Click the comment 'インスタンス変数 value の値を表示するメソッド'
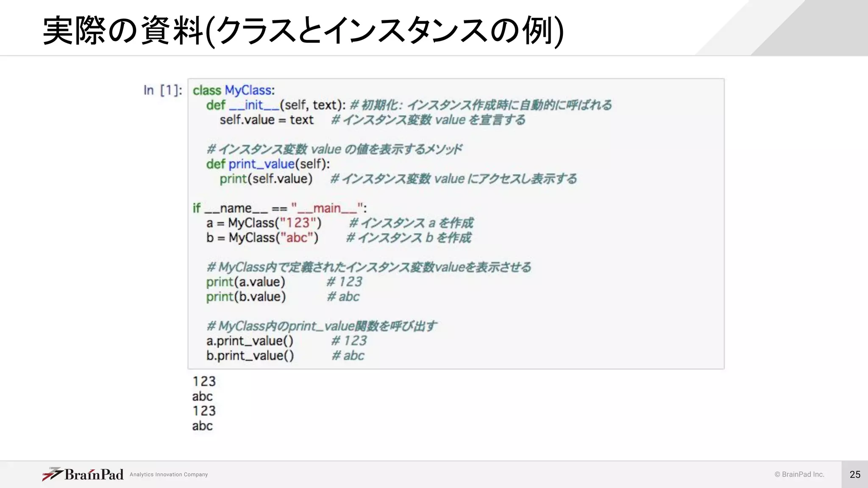The height and width of the screenshot is (488, 868). (x=334, y=149)
